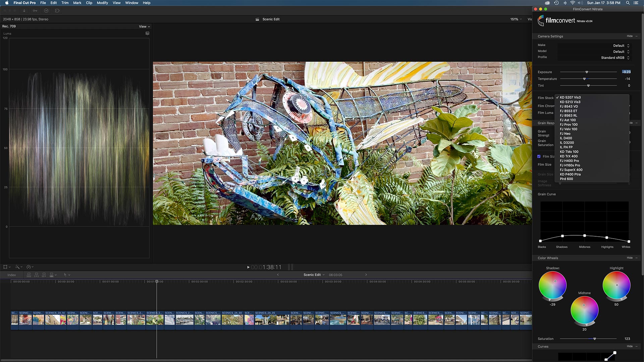The image size is (644, 362).
Task: Open the Retime speedometer menu
Action: click(30, 267)
